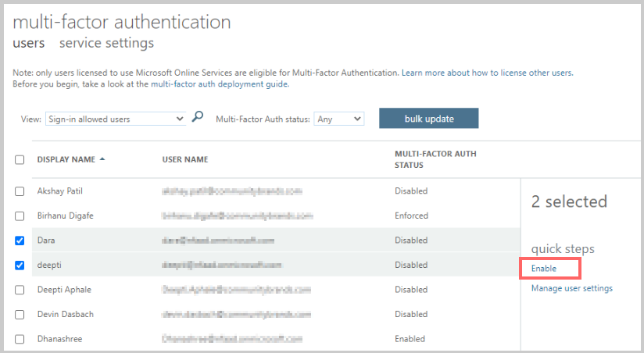Check the Deepti Aphale checkbox
The image size is (644, 353).
click(20, 290)
